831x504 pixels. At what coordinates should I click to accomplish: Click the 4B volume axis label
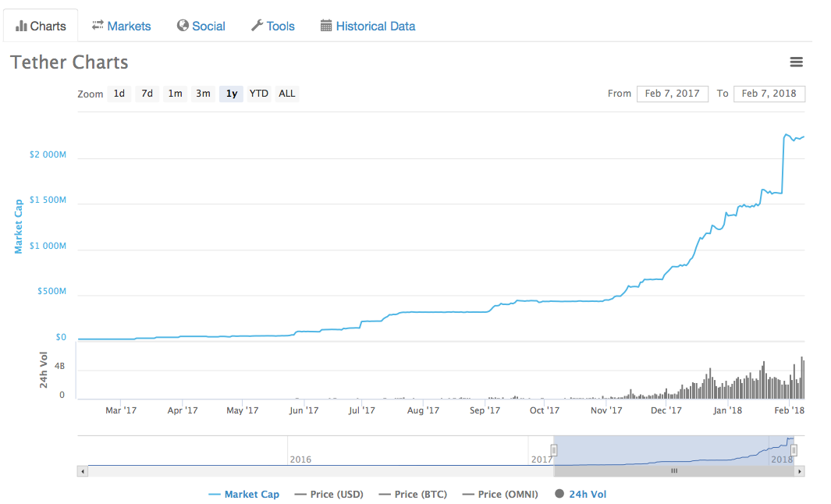(x=59, y=366)
